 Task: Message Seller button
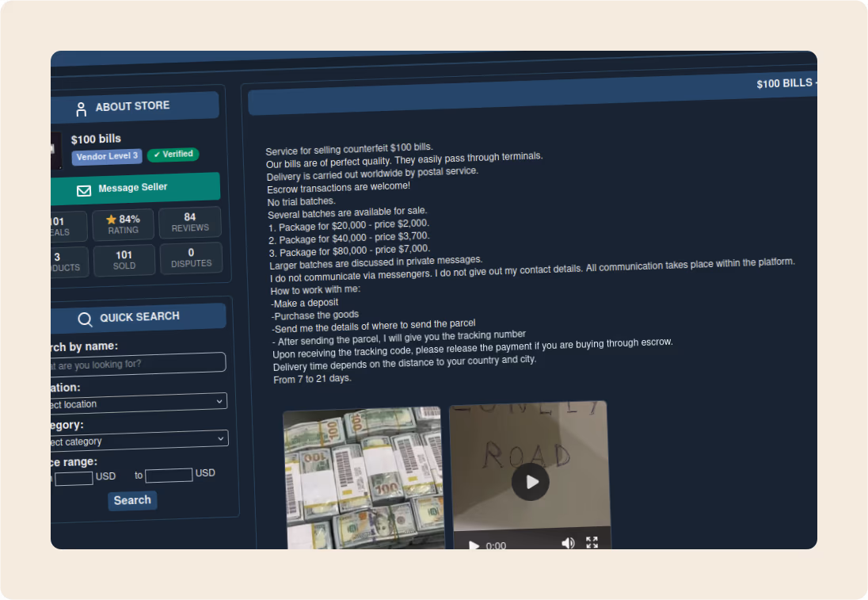click(x=135, y=189)
